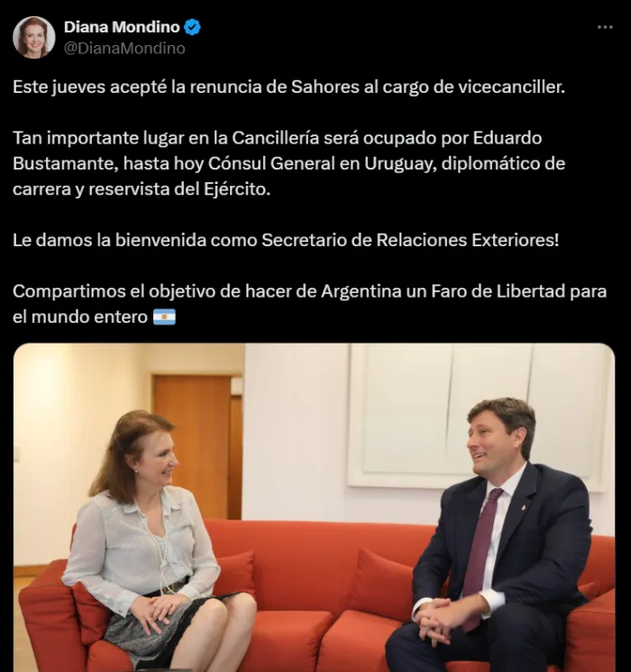The width and height of the screenshot is (631, 672).
Task: Open Diana Mondino's profile avatar picture
Action: tap(34, 37)
